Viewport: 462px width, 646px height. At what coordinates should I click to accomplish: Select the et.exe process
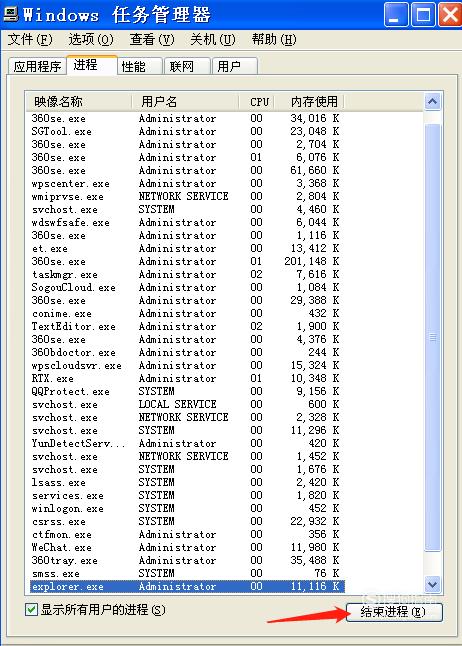tap(187, 248)
